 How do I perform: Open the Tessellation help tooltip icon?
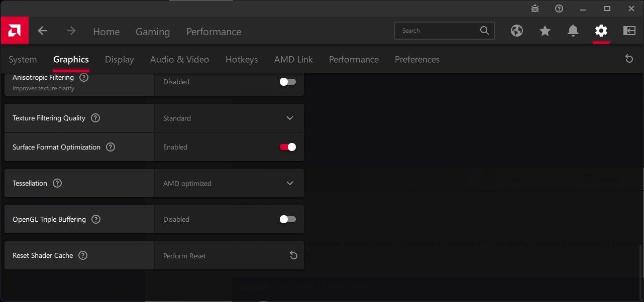(57, 183)
